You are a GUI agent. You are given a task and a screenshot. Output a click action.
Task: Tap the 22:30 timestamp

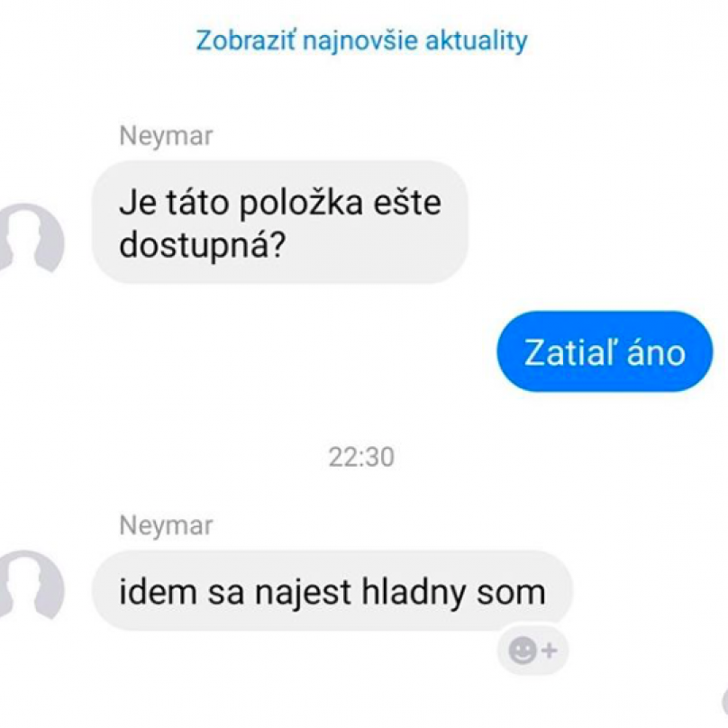pyautogui.click(x=361, y=457)
